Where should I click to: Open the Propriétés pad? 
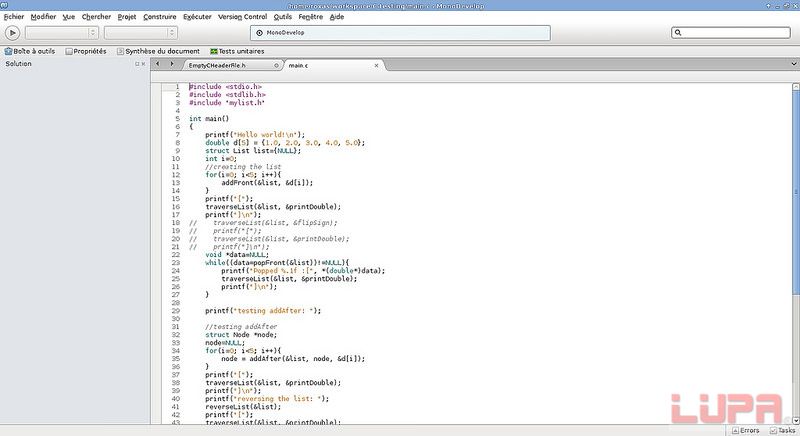(86, 52)
